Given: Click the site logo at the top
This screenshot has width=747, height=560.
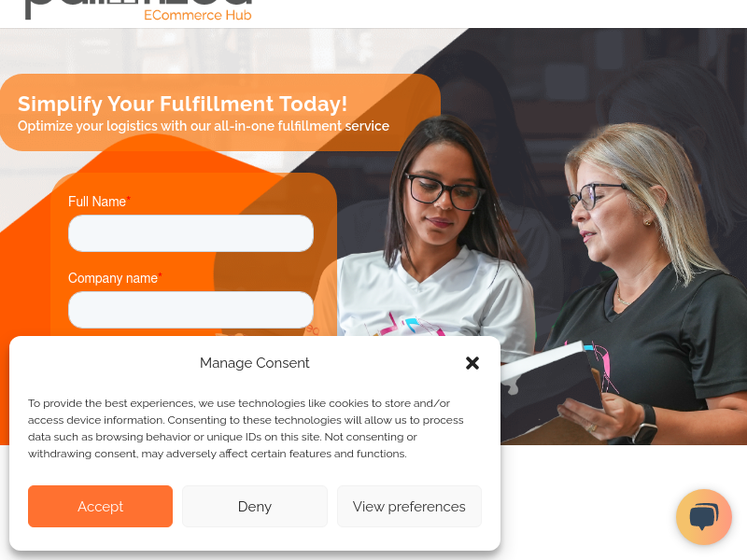Looking at the screenshot, I should click(138, 10).
